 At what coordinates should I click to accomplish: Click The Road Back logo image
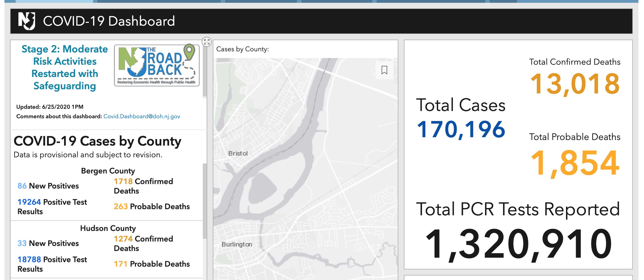[157, 65]
